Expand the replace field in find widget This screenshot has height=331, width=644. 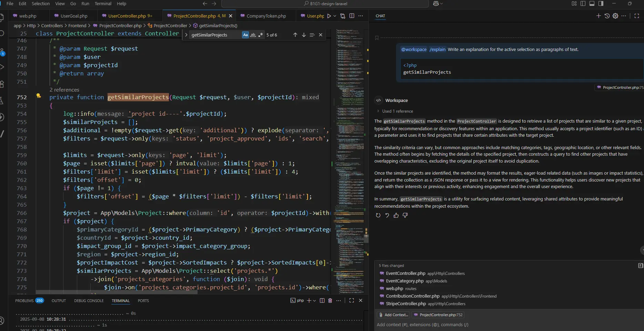click(x=186, y=35)
